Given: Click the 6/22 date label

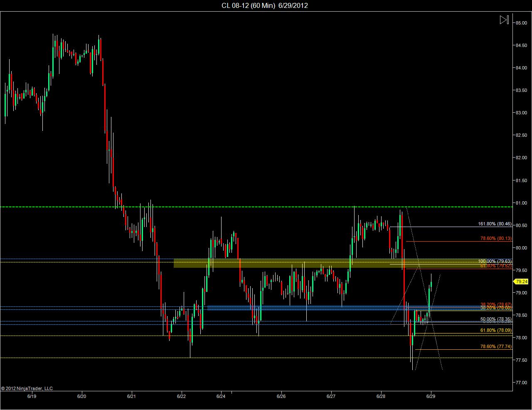Looking at the screenshot, I should [181, 397].
